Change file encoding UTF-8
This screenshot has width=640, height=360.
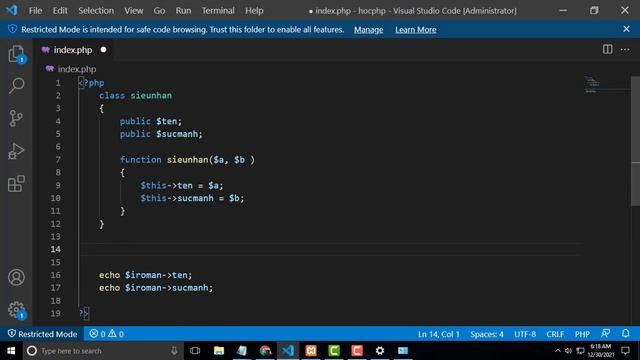(525, 334)
